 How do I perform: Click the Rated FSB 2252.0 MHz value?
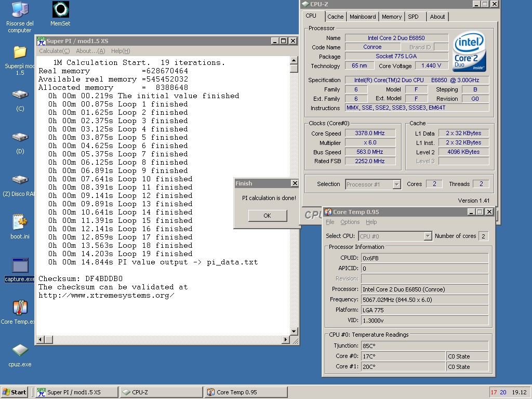point(370,161)
